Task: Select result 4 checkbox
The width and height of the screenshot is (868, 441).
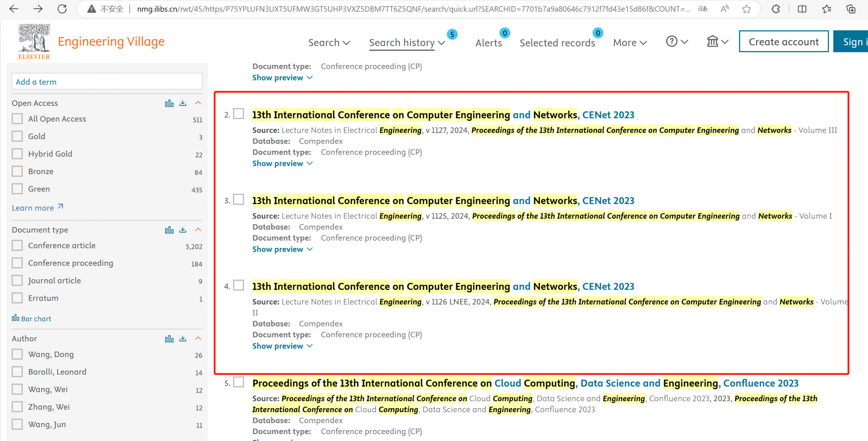Action: [239, 285]
